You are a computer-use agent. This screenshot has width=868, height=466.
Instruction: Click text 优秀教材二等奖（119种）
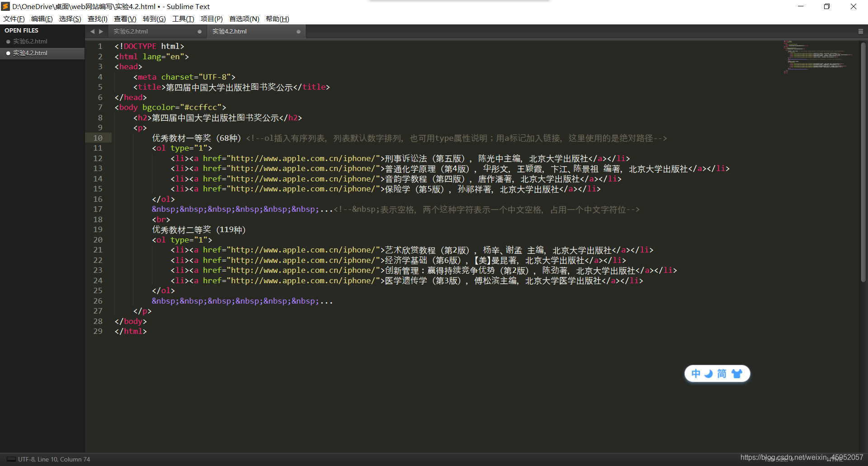point(199,229)
